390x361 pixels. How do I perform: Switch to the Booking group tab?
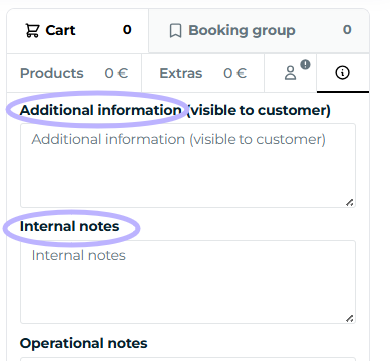click(x=259, y=31)
